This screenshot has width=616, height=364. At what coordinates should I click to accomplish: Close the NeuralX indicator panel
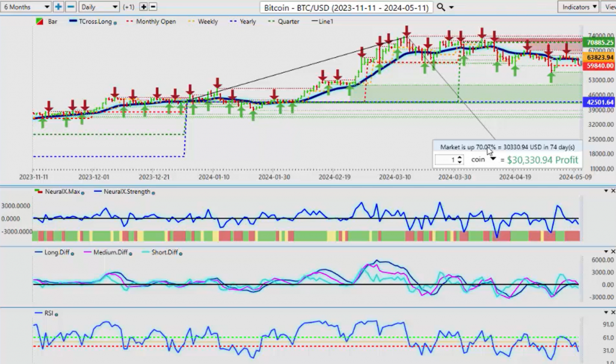612,191
